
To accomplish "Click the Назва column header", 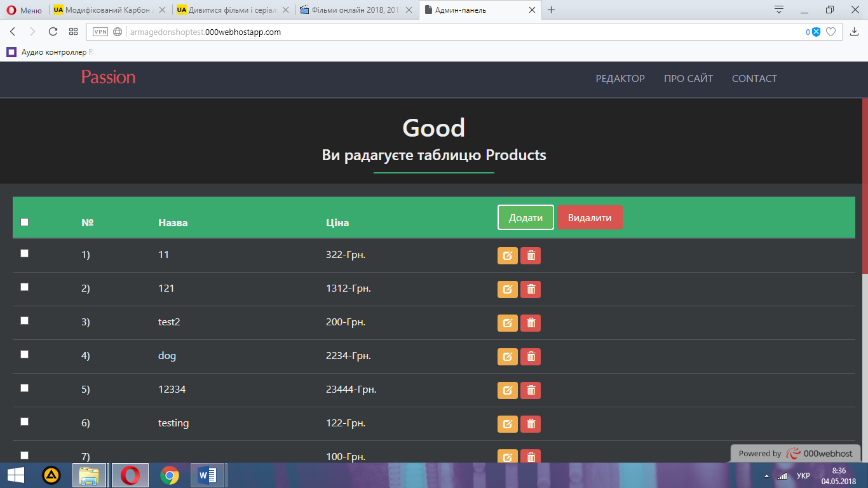I will coord(173,222).
